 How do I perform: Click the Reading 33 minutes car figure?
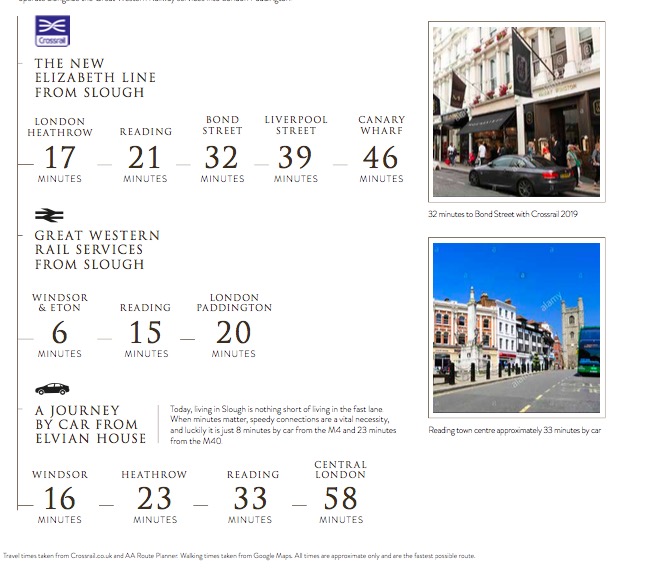[250, 498]
